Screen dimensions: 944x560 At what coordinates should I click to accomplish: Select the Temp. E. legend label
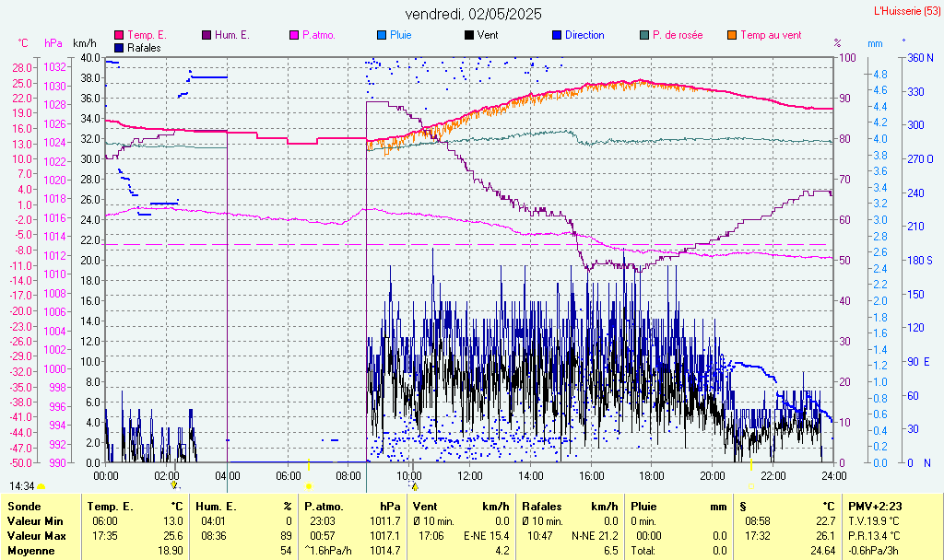pyautogui.click(x=147, y=36)
